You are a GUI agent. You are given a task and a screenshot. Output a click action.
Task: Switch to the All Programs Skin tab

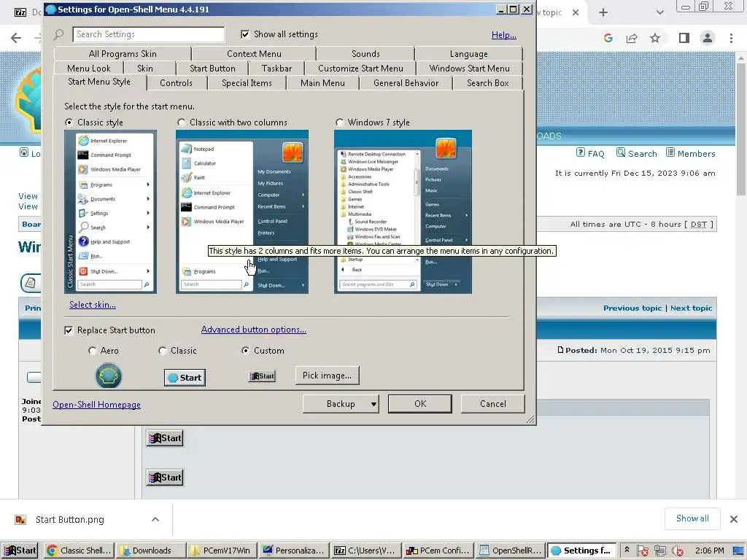coord(123,54)
